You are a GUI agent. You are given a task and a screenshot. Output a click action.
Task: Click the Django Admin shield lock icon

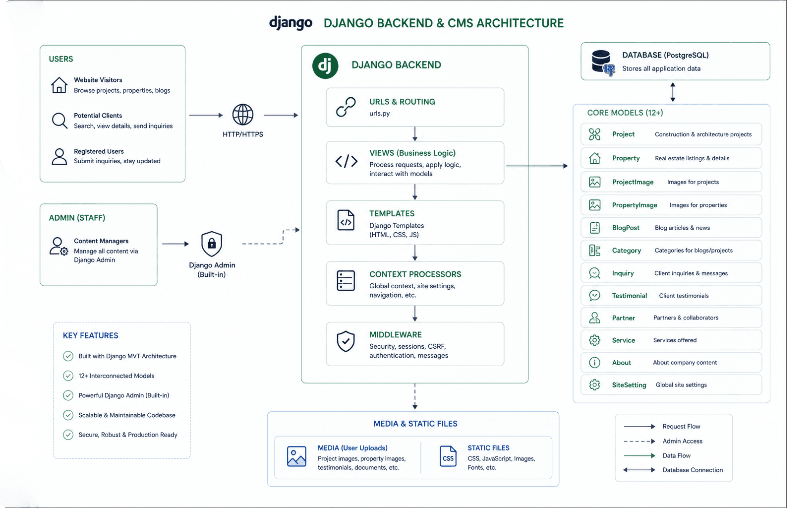pyautogui.click(x=212, y=244)
